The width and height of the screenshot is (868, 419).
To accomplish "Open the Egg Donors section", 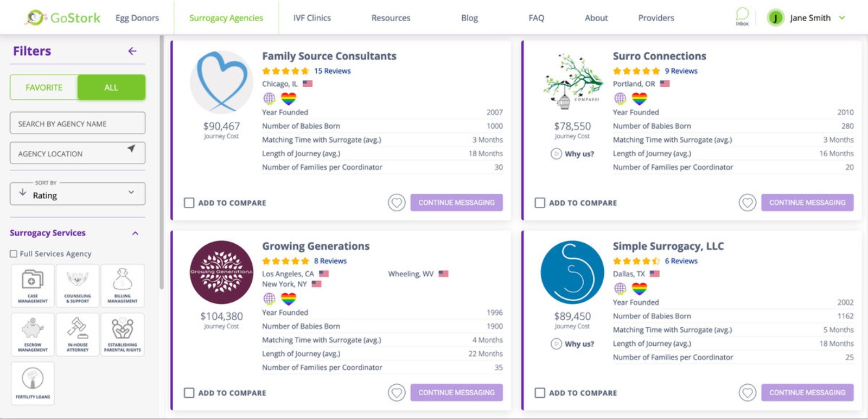I will [136, 17].
